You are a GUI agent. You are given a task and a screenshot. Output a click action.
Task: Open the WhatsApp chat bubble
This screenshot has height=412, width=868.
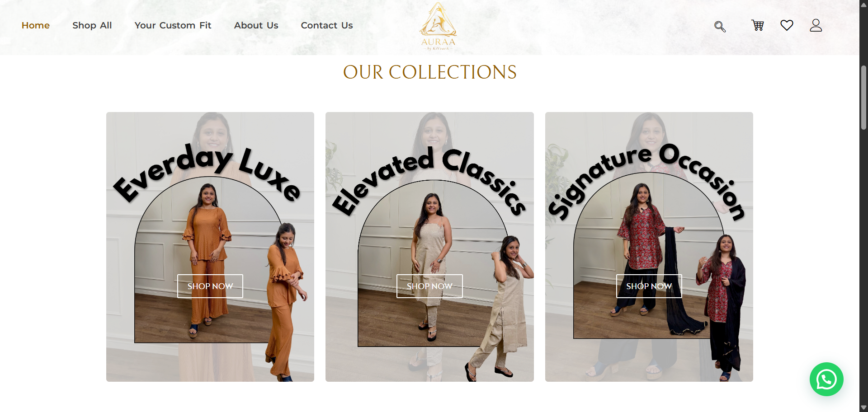coord(826,379)
